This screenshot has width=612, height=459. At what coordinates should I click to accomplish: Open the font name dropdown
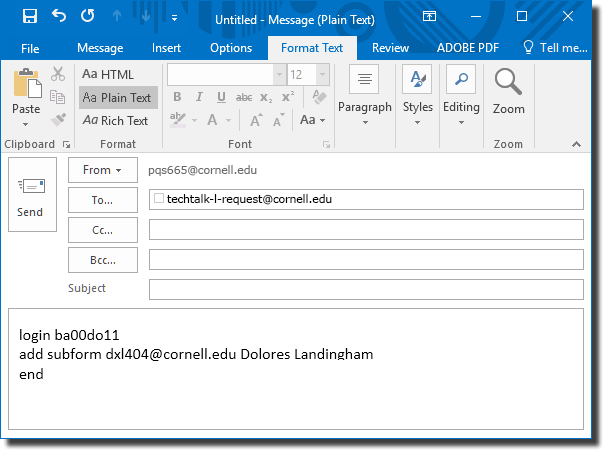point(279,75)
